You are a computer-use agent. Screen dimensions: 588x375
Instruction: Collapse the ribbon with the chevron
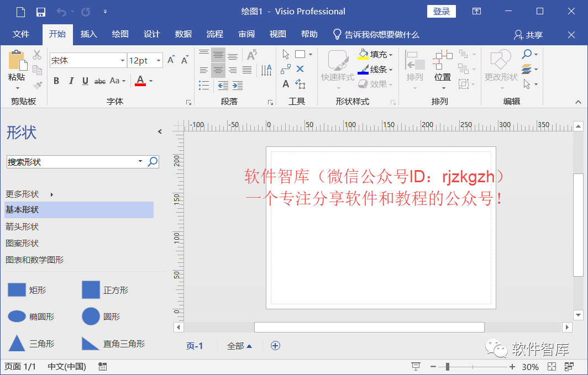(x=578, y=102)
